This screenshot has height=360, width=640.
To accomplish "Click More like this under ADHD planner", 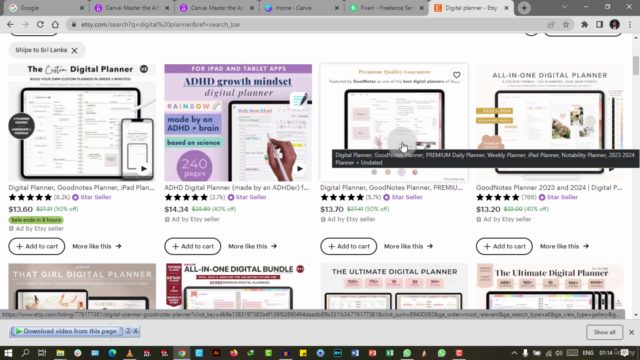I will click(x=253, y=247).
